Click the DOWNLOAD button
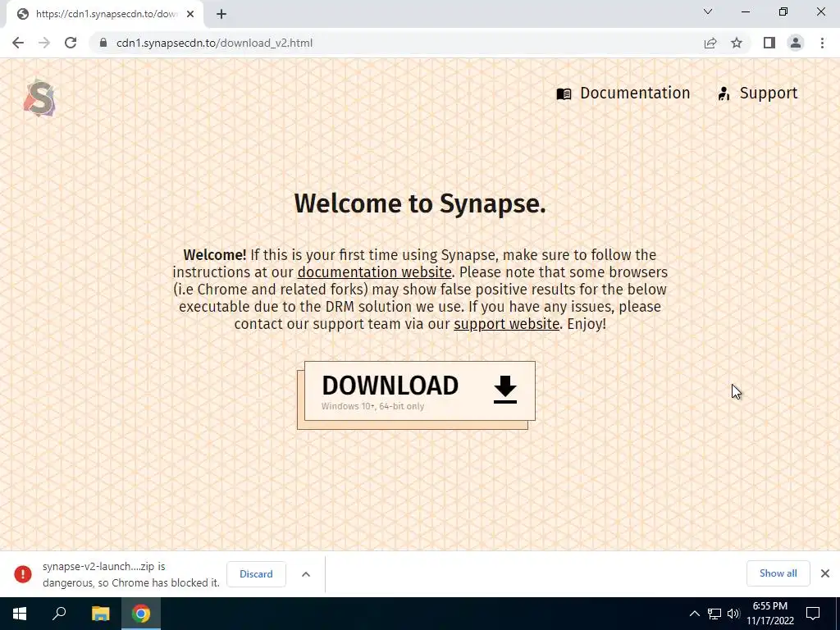Image resolution: width=840 pixels, height=630 pixels. click(x=419, y=391)
